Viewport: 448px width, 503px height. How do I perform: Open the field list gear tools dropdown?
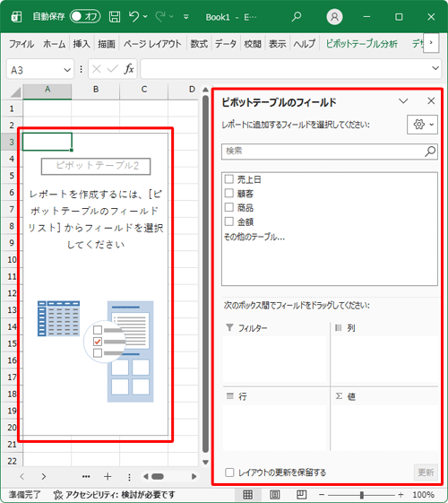[422, 124]
